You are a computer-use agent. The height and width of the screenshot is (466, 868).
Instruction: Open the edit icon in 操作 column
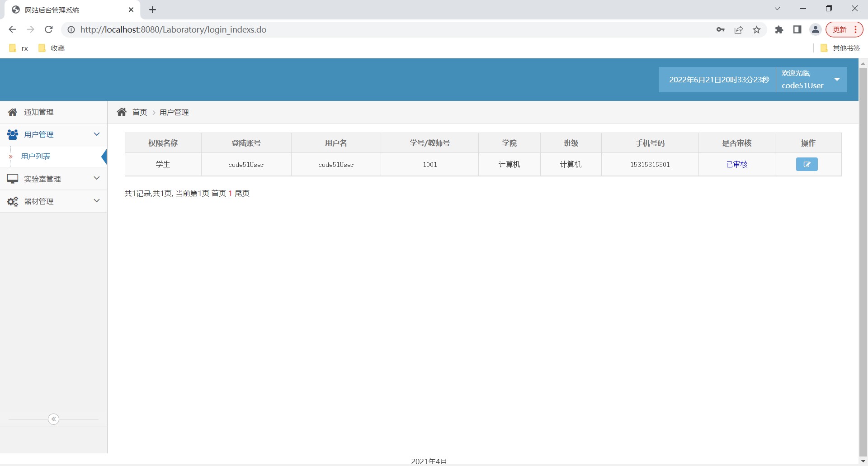pyautogui.click(x=807, y=164)
